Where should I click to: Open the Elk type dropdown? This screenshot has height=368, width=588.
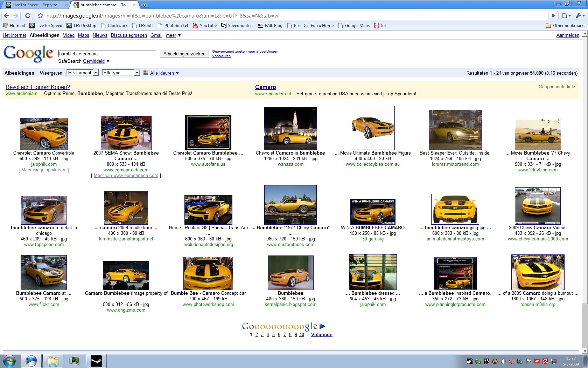coord(121,73)
